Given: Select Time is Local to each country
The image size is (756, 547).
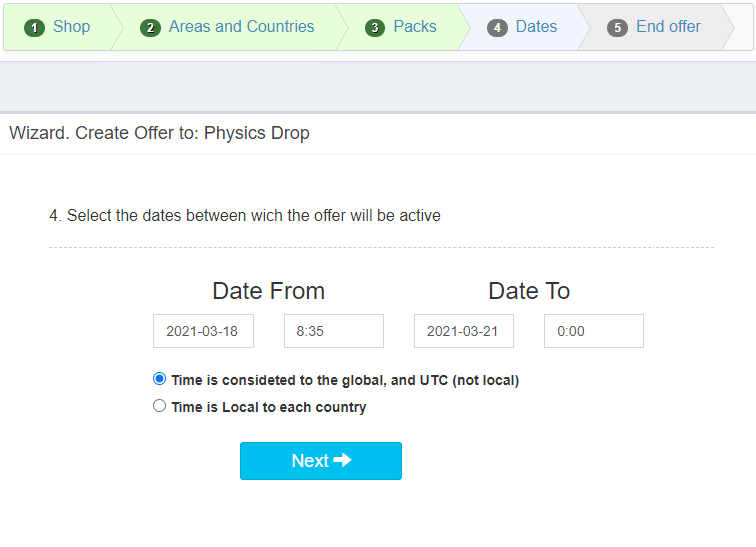Looking at the screenshot, I should tap(160, 406).
